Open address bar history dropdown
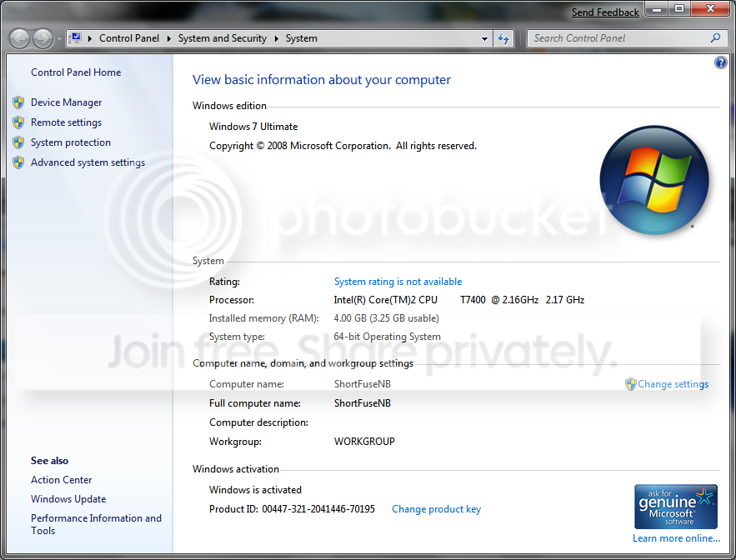 pyautogui.click(x=484, y=39)
